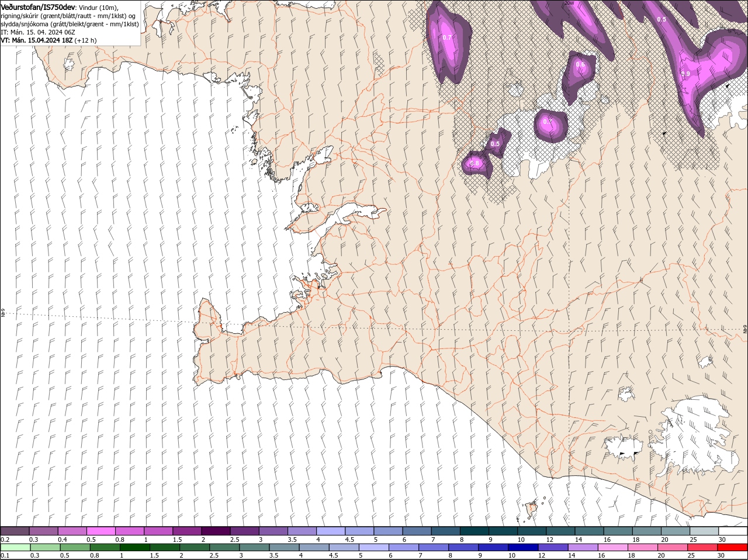748x560 pixels.
Task: Select the lower legend swatch between 10 and 12
Action: pos(523,547)
